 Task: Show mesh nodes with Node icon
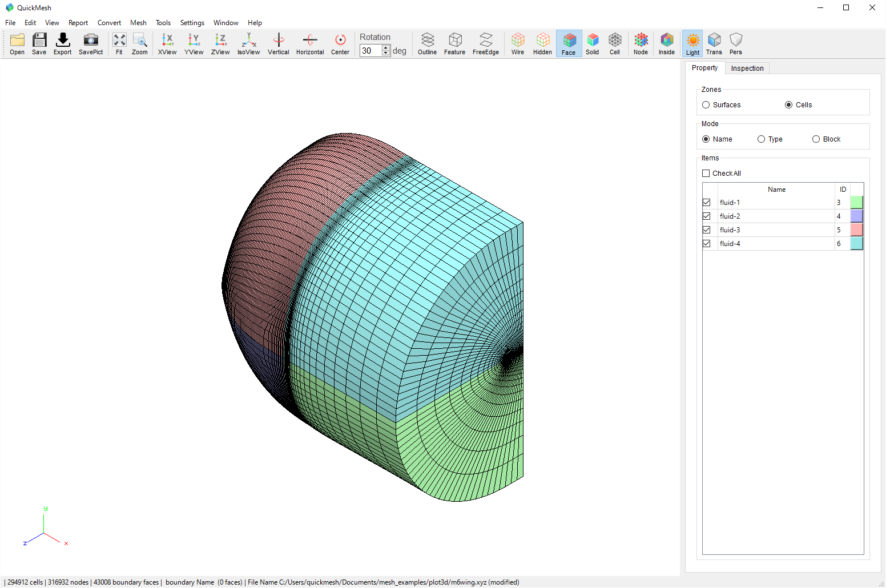tap(641, 43)
